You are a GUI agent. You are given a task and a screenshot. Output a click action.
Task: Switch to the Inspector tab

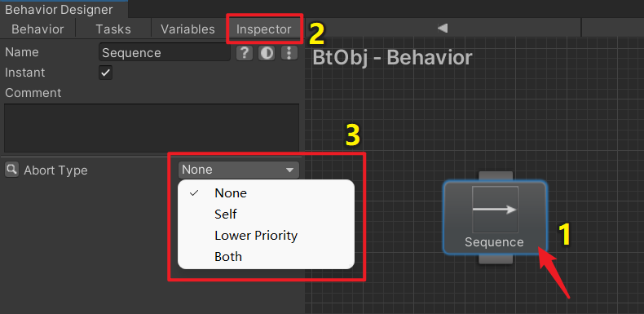263,29
